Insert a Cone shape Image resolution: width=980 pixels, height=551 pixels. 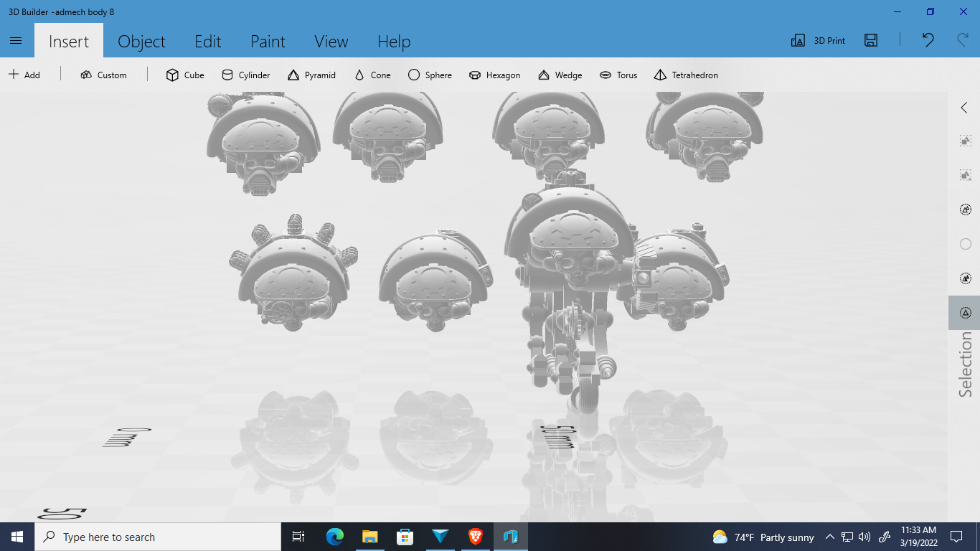click(372, 75)
